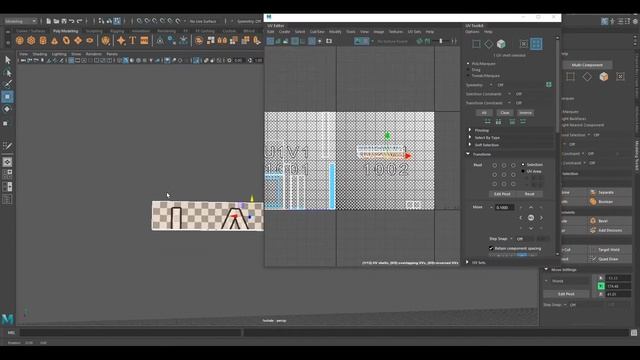Click Edit Pivot in UV Toolkit Transform
Screen dimensions: 640x360
pyautogui.click(x=502, y=194)
